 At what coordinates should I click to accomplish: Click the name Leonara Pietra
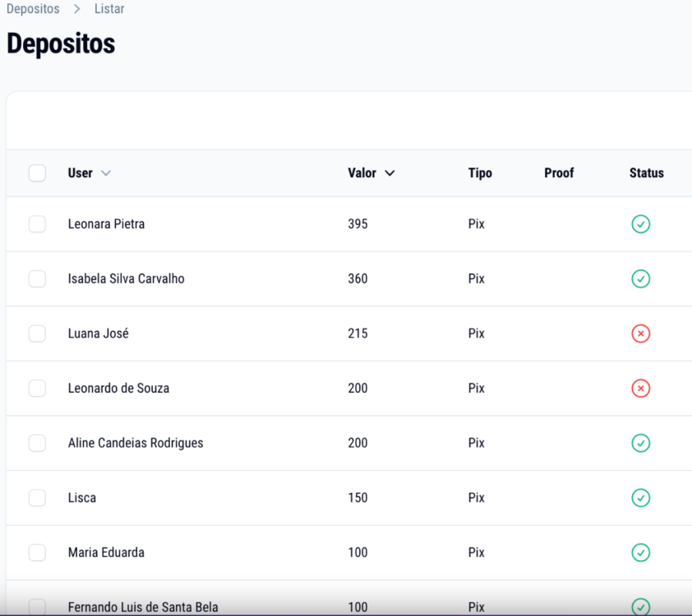click(106, 224)
